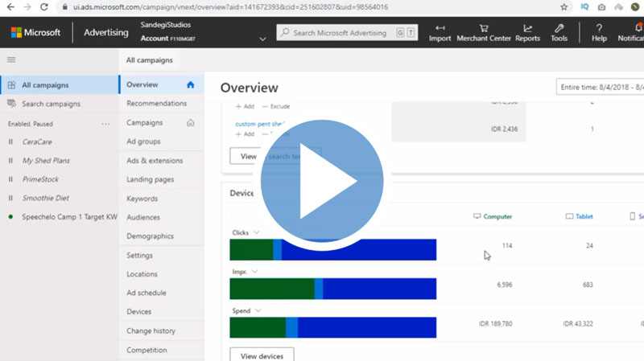644x361 pixels.
Task: Open Merchant Center cart icon
Action: tap(484, 28)
